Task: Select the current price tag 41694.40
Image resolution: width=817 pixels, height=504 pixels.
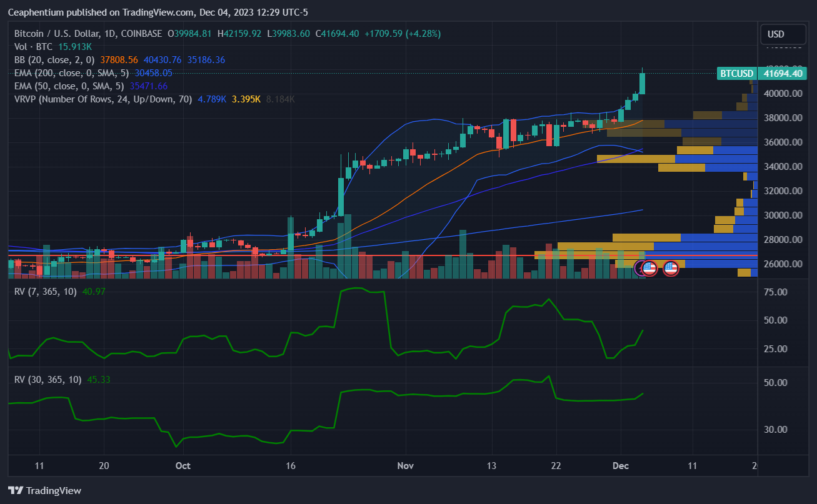Action: pos(779,74)
